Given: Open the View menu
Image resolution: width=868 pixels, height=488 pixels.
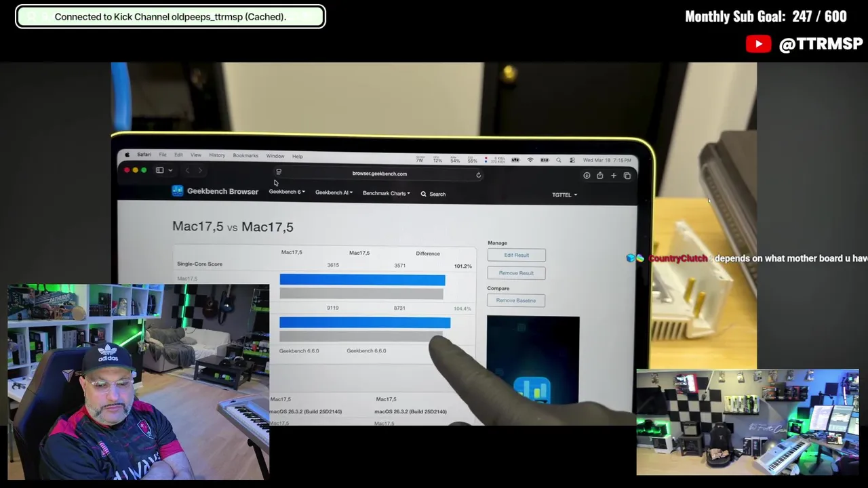Looking at the screenshot, I should coord(196,155).
